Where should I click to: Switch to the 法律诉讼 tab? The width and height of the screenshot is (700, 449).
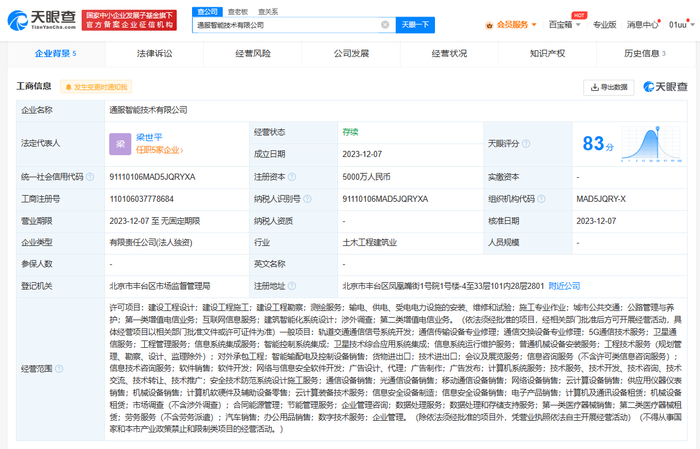[154, 54]
